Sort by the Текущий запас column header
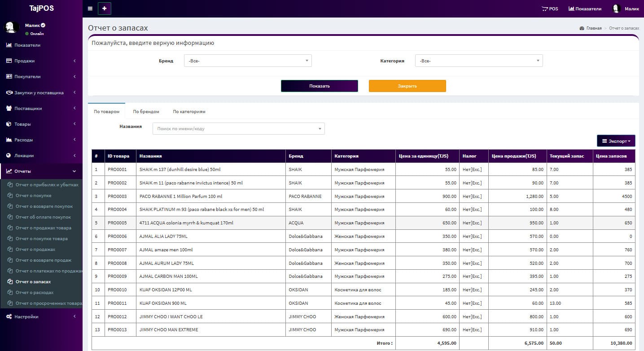Image resolution: width=644 pixels, height=351 pixels. (570, 156)
